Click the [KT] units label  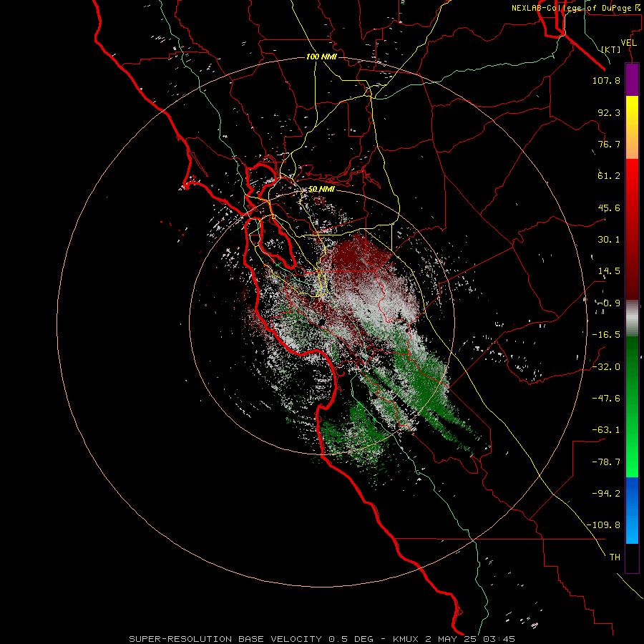tap(611, 49)
